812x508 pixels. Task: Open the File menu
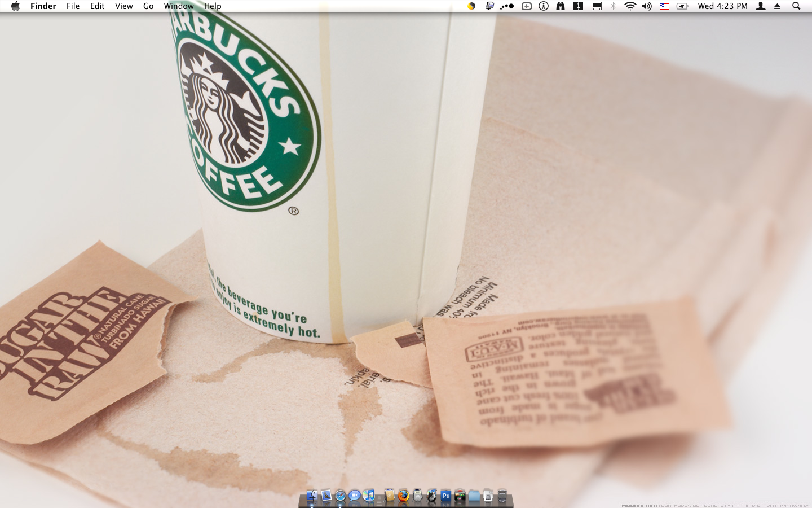click(73, 6)
